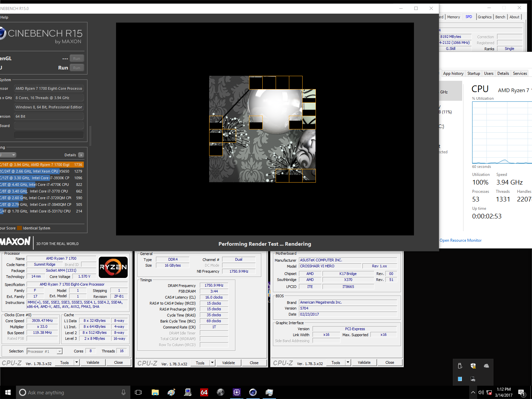Launch File Explorer from the taskbar
Viewport: 532px width, 399px height.
155,392
